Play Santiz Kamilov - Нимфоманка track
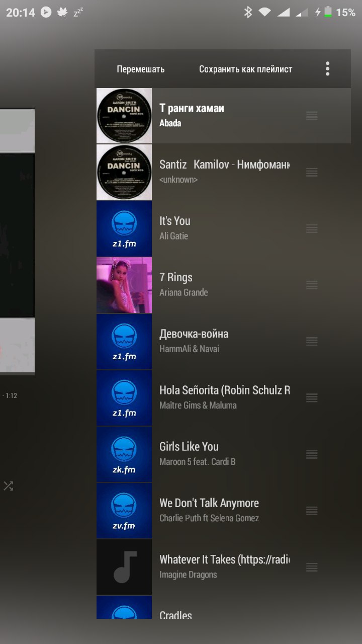 [x=223, y=172]
